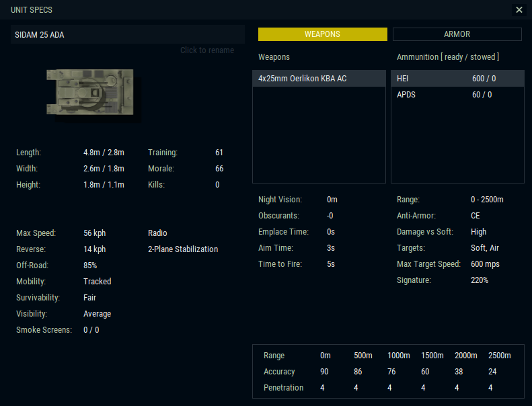The width and height of the screenshot is (532, 406).
Task: Select the 4x25mm Oerlikon KBA AC weapon
Action: click(319, 79)
